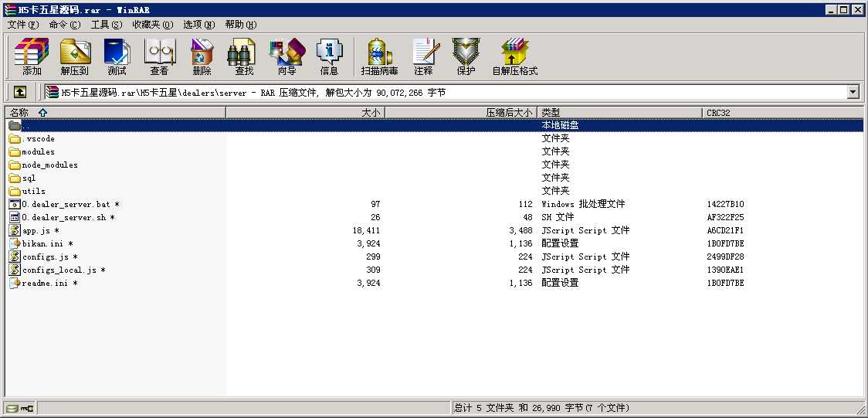Select the utils folder
The image size is (868, 418).
click(27, 191)
